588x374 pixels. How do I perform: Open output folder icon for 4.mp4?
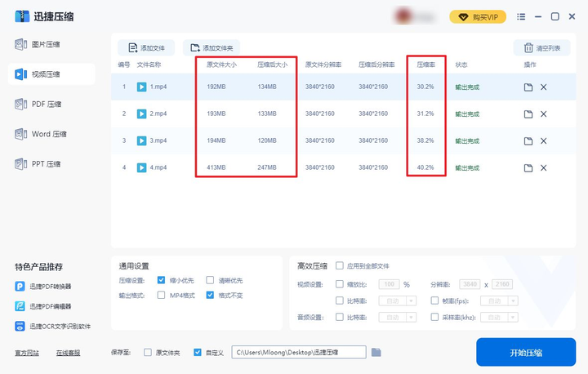click(x=528, y=168)
